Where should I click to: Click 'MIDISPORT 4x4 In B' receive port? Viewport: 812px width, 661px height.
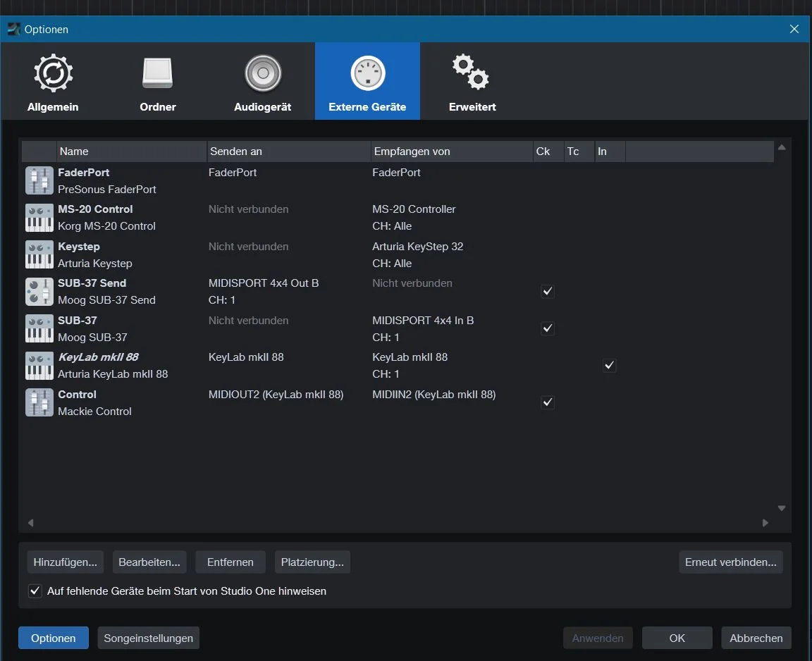tap(423, 321)
